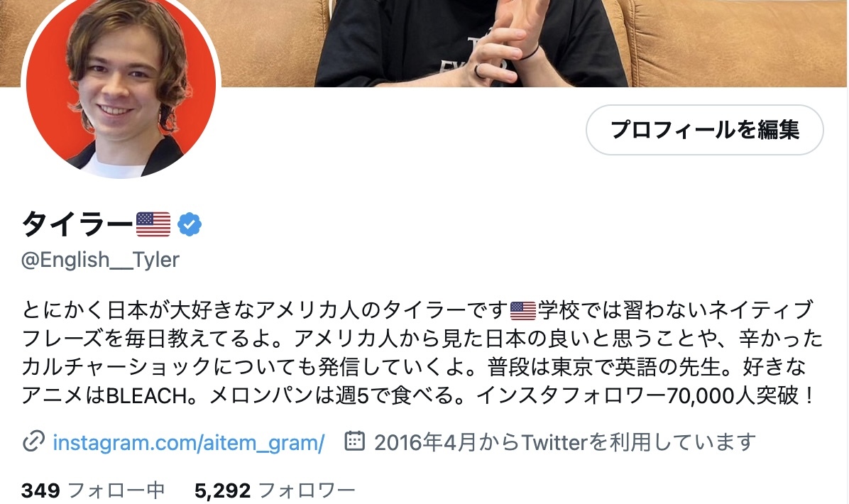Screen dimensions: 849x504
Task: Click the US flag emoji beside タイラー
Action: click(153, 224)
